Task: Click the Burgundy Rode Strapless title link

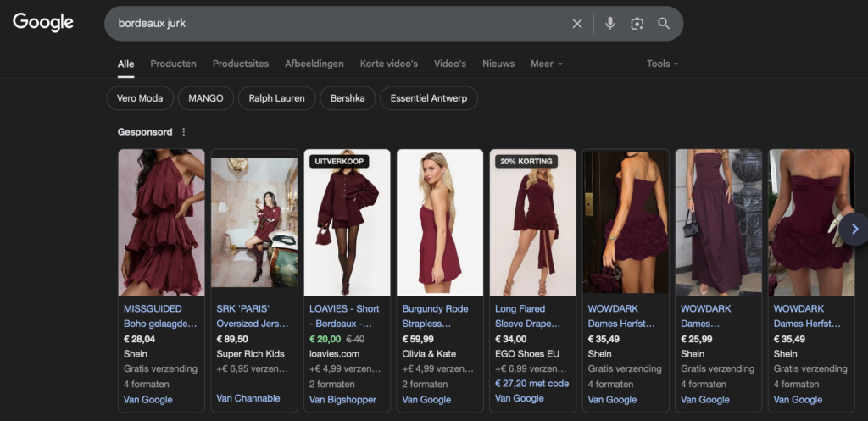Action: click(x=435, y=316)
